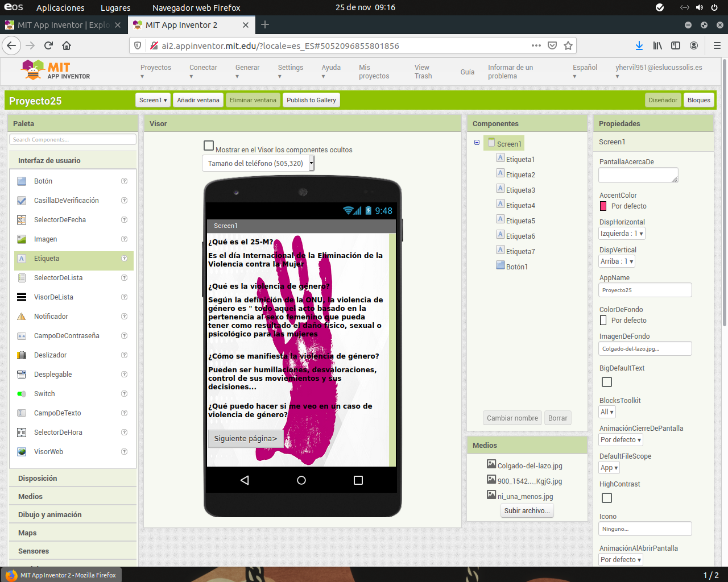
Task: Click the Search Components field
Action: pyautogui.click(x=73, y=139)
